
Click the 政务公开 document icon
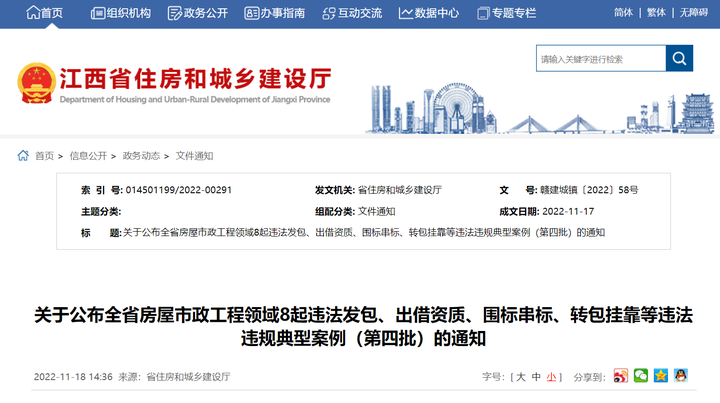(x=174, y=14)
